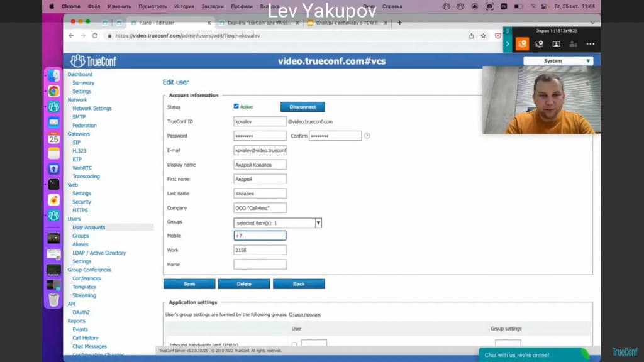This screenshot has width=644, height=362.
Task: Bookmark this page with the star icon
Action: click(x=484, y=36)
